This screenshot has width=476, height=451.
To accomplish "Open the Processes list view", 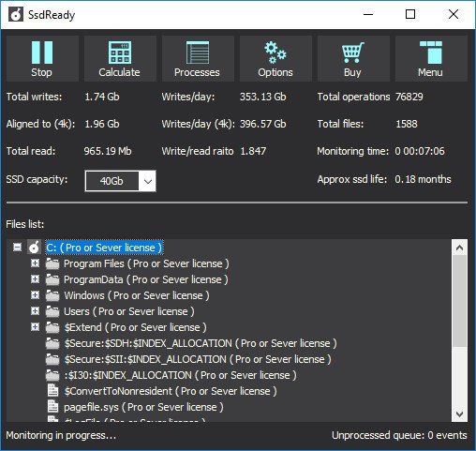I will click(x=198, y=58).
